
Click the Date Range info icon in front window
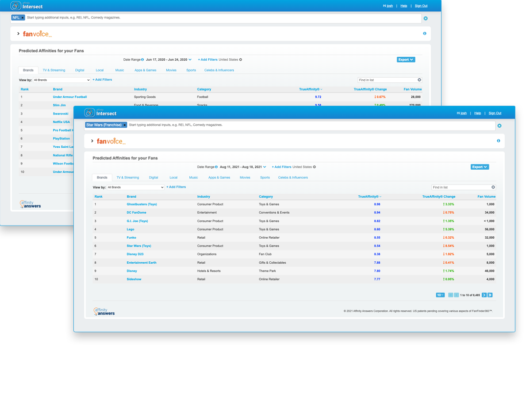pos(216,167)
